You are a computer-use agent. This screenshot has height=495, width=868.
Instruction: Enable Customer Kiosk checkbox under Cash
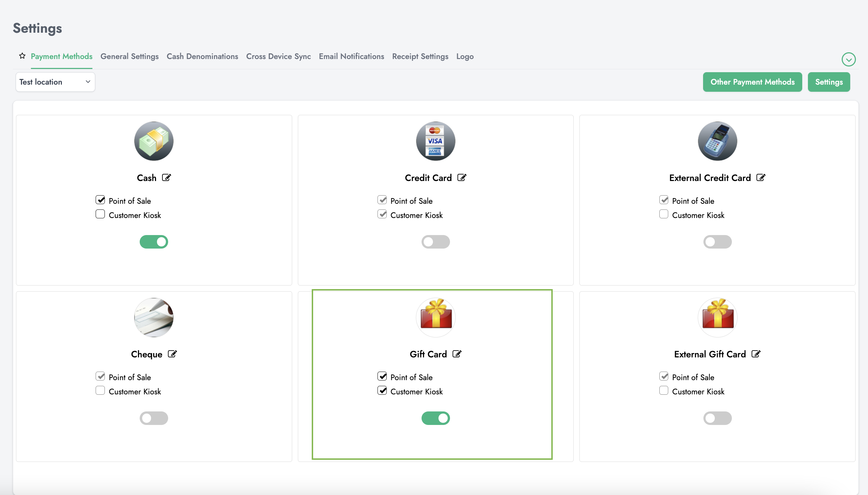(x=100, y=214)
